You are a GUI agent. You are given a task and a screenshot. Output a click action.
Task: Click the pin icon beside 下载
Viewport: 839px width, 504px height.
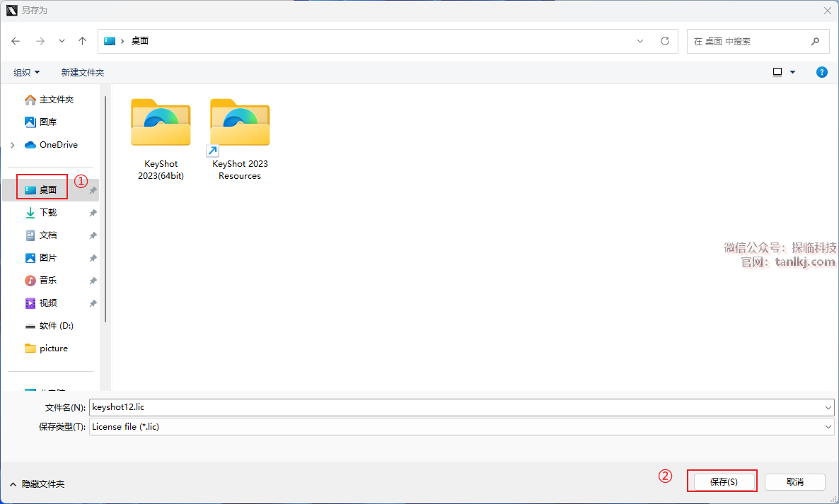93,213
